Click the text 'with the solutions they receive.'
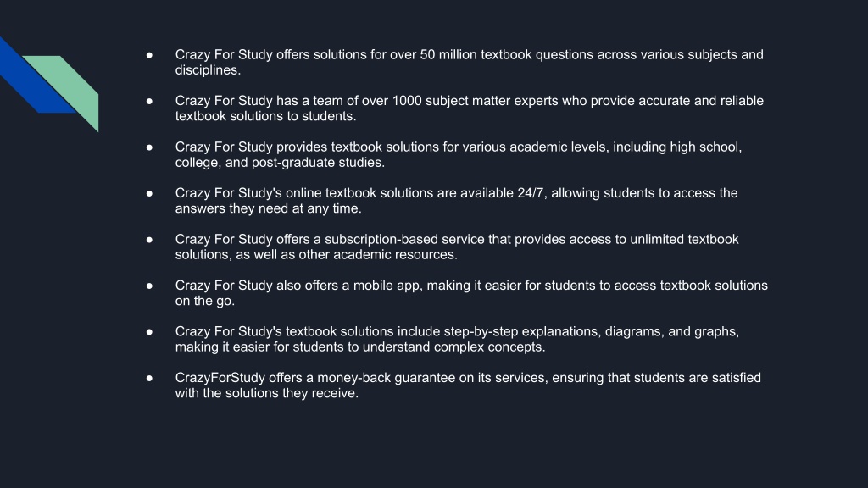 [267, 393]
